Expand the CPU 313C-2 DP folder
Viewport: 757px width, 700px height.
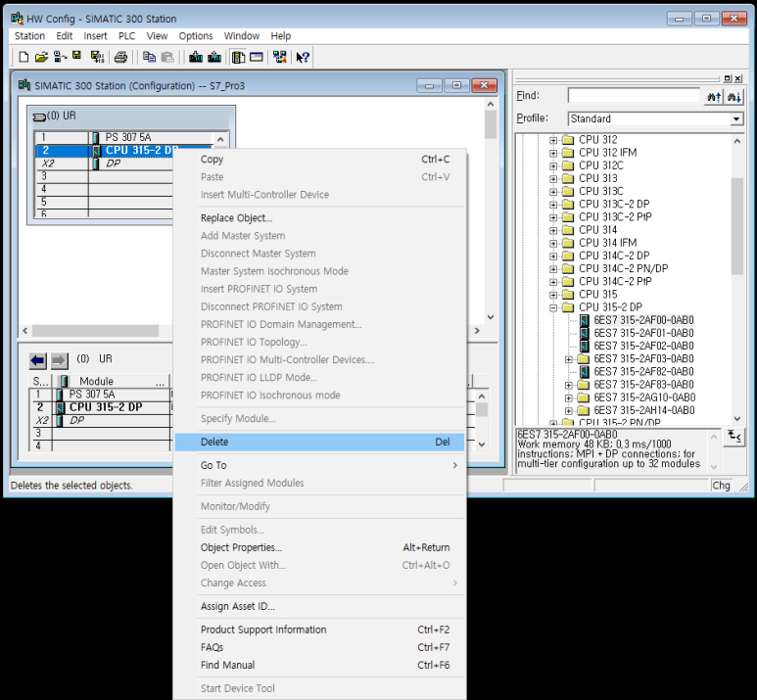pos(553,205)
